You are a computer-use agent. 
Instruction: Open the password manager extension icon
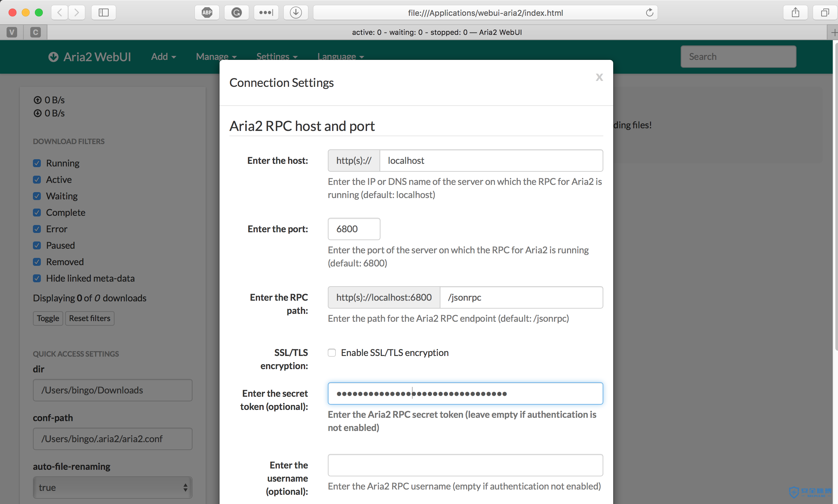266,13
